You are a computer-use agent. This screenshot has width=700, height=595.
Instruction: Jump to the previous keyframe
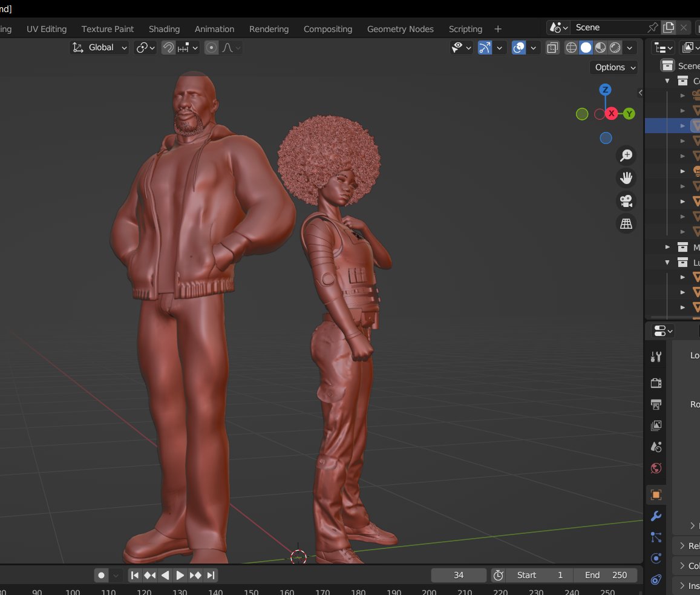click(x=149, y=576)
